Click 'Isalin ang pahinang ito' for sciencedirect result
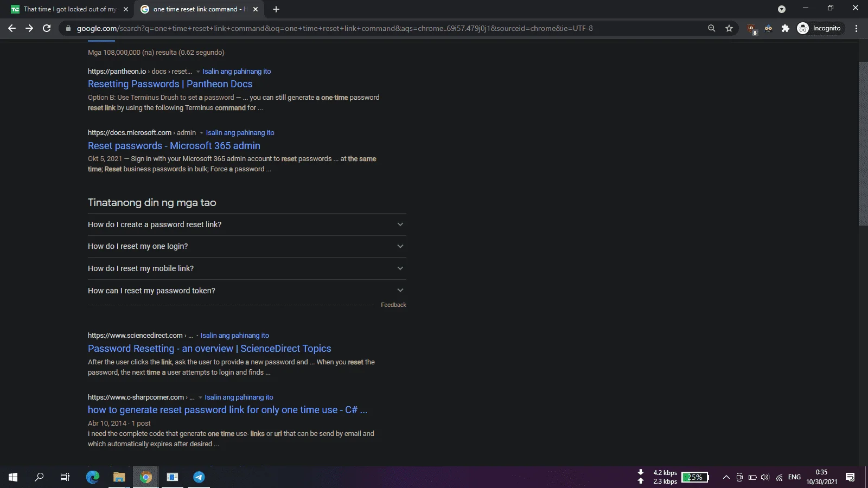The image size is (868, 488). point(234,335)
